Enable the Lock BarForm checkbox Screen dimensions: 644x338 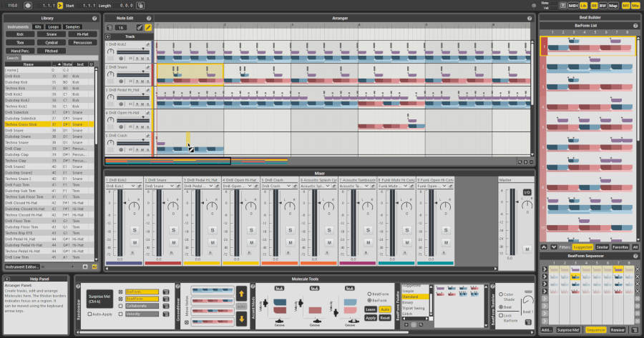pos(501,315)
